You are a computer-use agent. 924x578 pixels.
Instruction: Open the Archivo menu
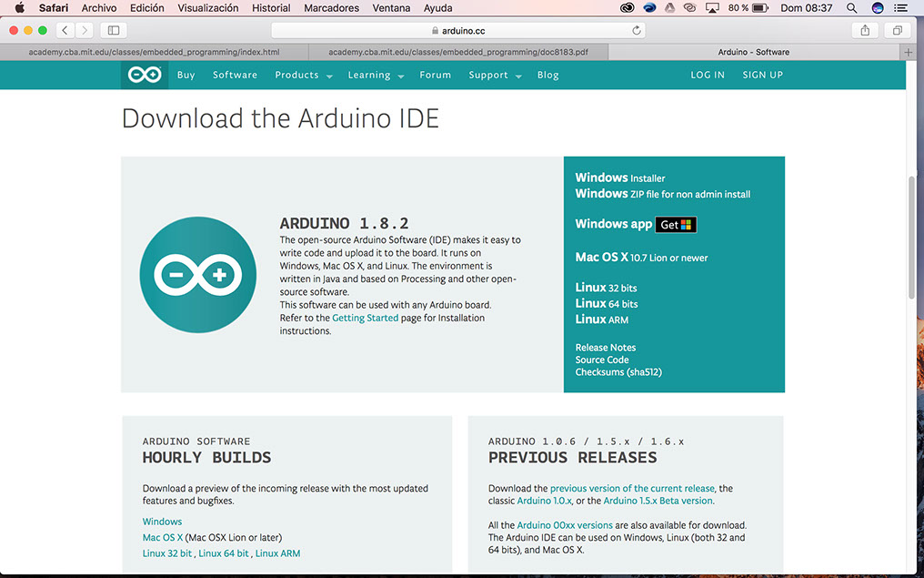click(x=99, y=7)
